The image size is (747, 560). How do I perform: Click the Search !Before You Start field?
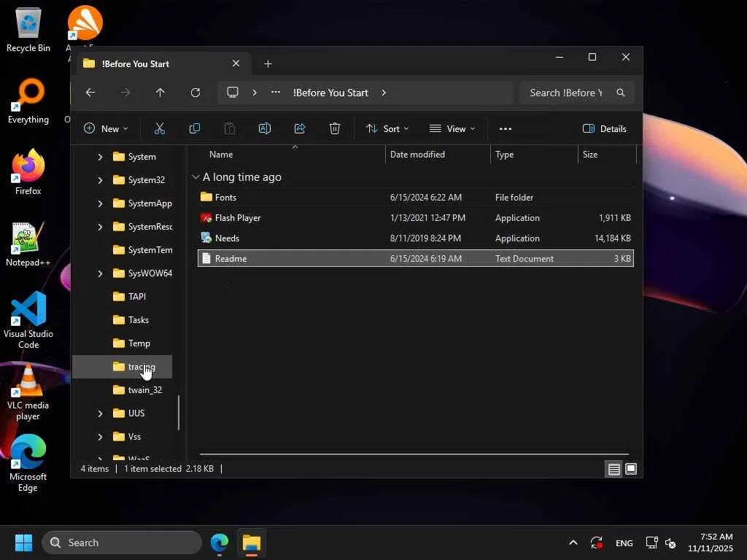coord(566,93)
